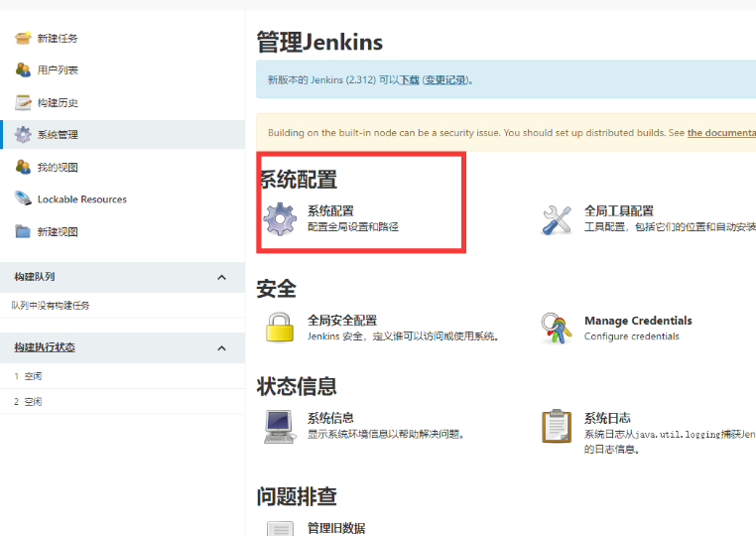
Task: Open 我的视图 in sidebar
Action: coord(58,168)
